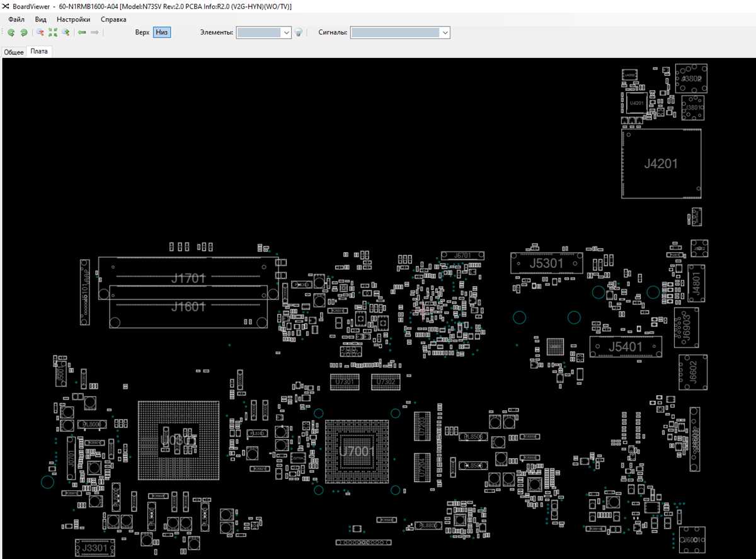Select the Низ (bottom side) view toggle
756x559 pixels.
(x=162, y=32)
